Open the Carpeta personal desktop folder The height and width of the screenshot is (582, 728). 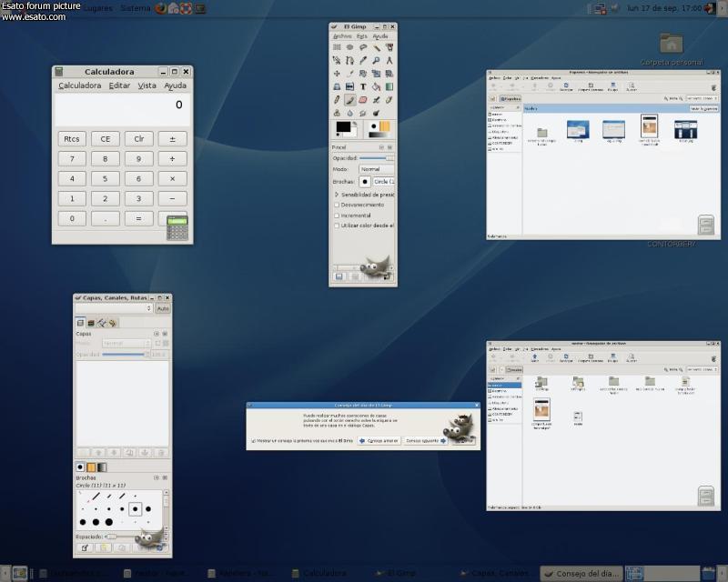672,44
